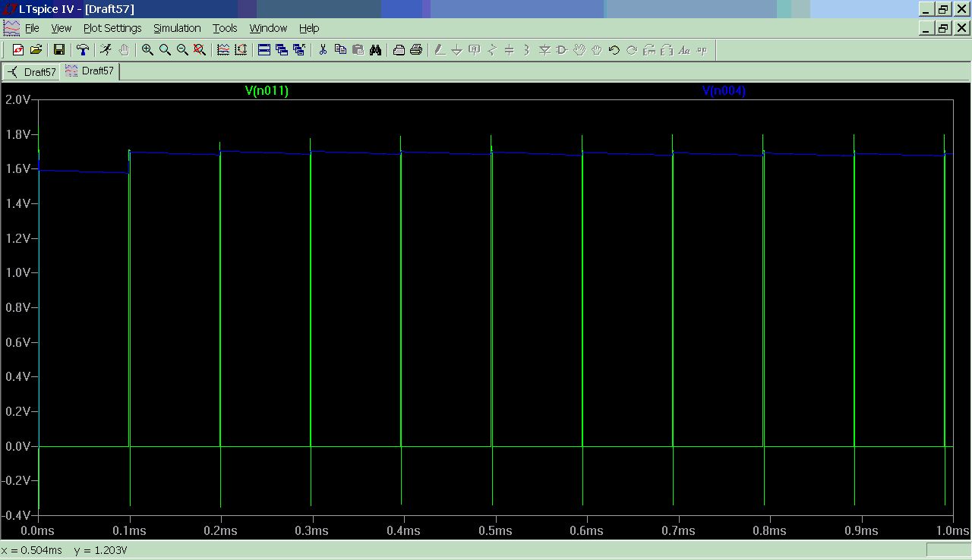Screen dimensions: 972x560
Task: Click the scissors Cut icon
Action: [x=323, y=50]
